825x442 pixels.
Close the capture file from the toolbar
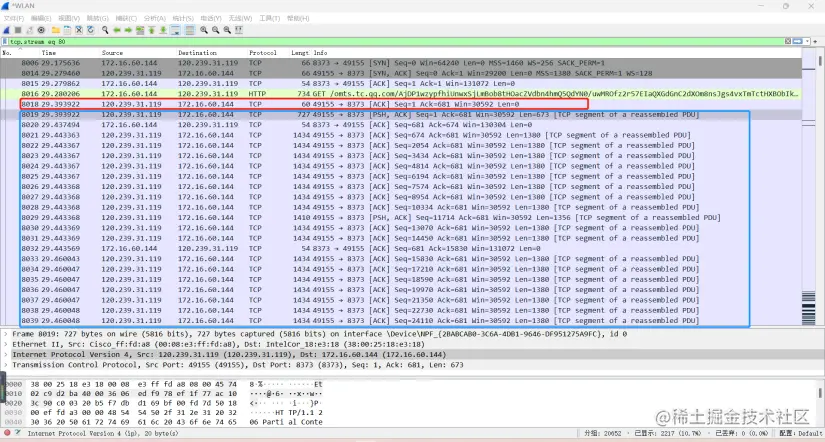79,30
